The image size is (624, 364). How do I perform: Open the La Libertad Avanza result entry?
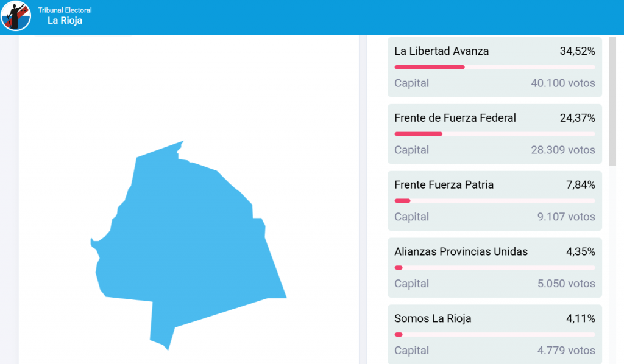coord(494,67)
